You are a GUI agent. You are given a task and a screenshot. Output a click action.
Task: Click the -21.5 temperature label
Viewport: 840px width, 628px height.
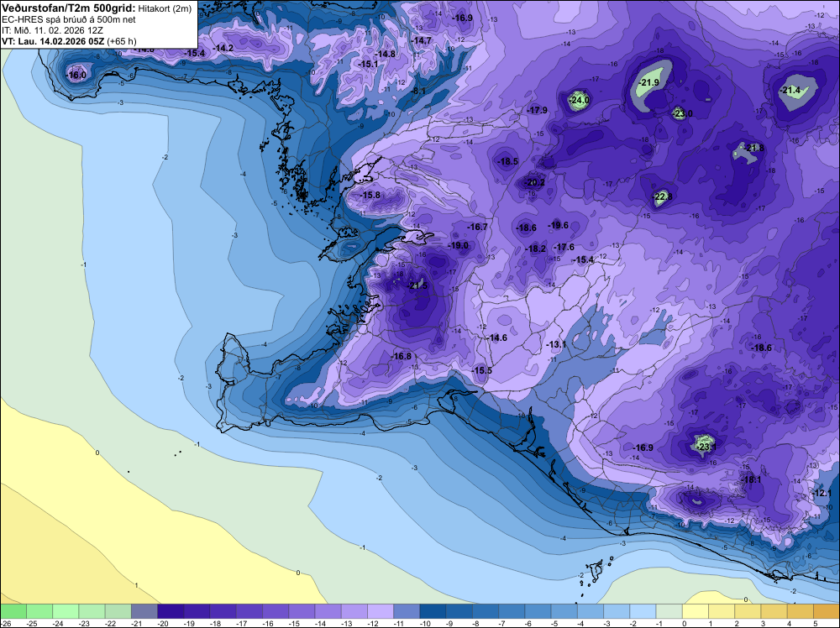417,286
